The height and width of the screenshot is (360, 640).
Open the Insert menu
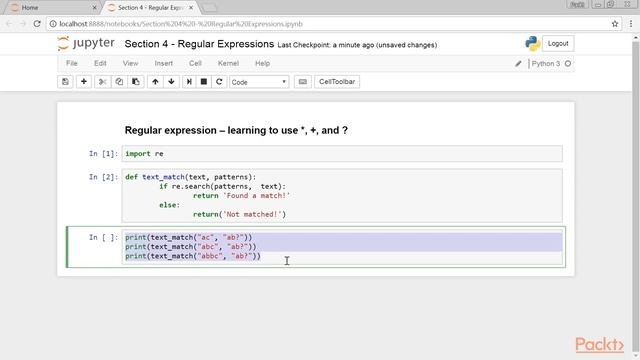point(163,63)
